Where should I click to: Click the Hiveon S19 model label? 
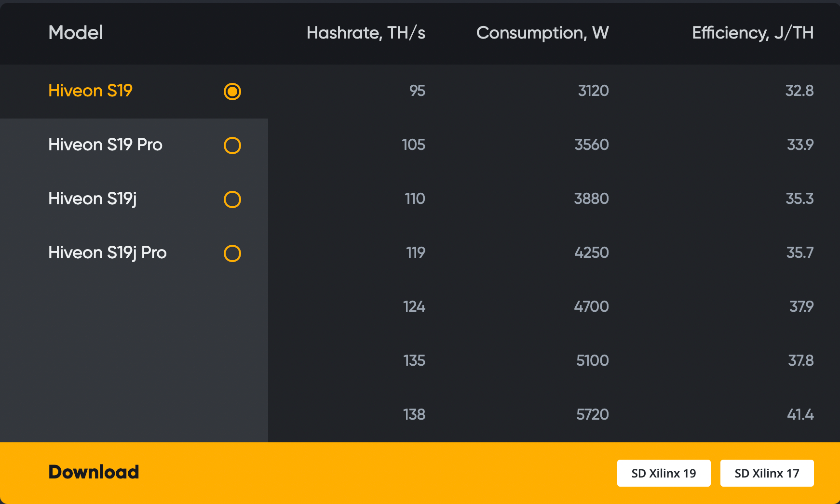[90, 91]
